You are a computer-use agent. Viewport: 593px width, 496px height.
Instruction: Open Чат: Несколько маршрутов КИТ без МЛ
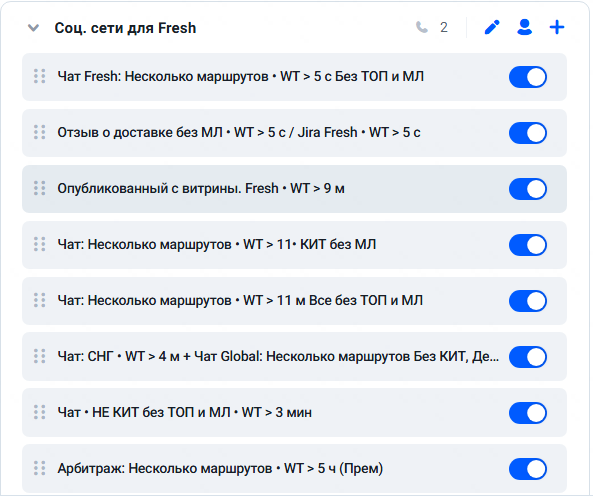point(294,245)
